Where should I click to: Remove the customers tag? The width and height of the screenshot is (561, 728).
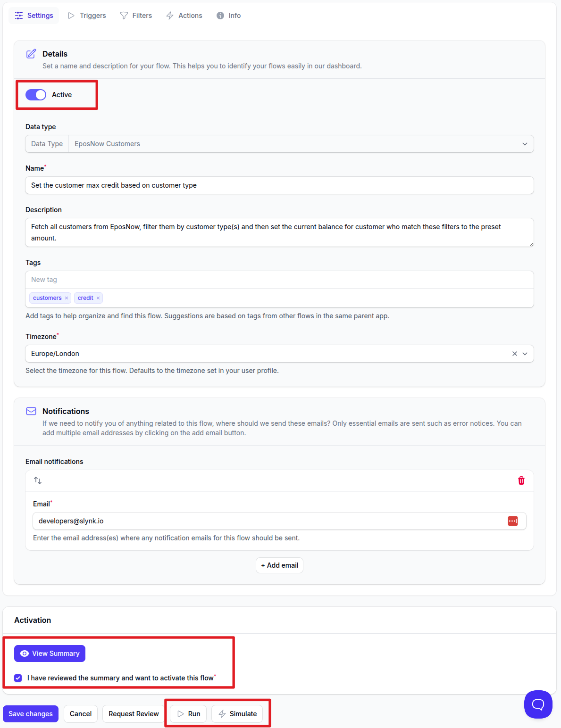coord(67,298)
